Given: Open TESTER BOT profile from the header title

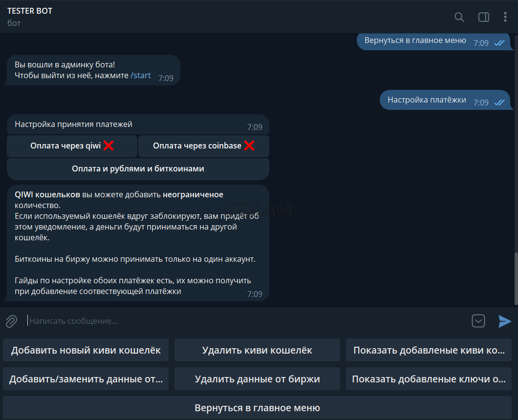Looking at the screenshot, I should pos(30,11).
